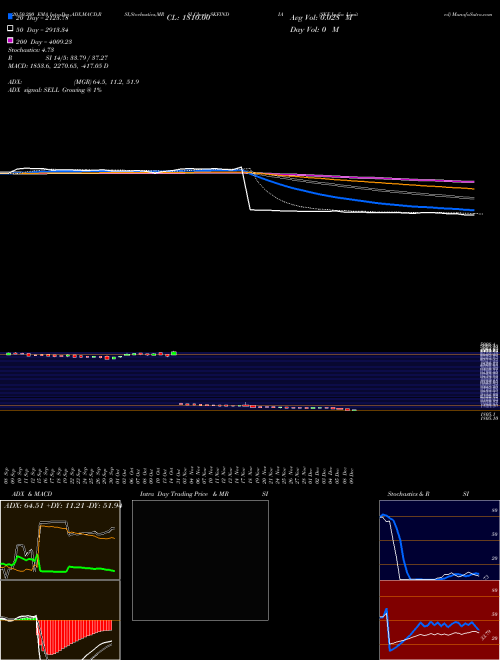Screen dimensions: 500x660
Task: Open the MunafaSutra.com watermark link
Action: click(468, 14)
